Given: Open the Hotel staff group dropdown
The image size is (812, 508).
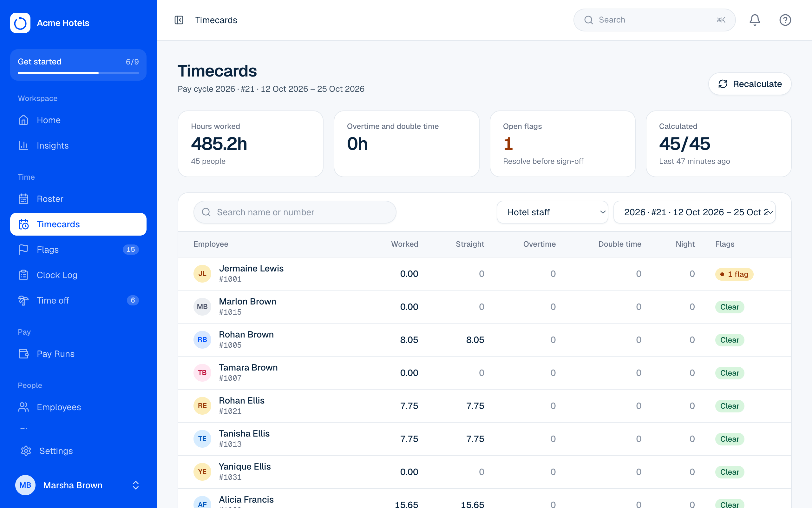Looking at the screenshot, I should click(552, 212).
